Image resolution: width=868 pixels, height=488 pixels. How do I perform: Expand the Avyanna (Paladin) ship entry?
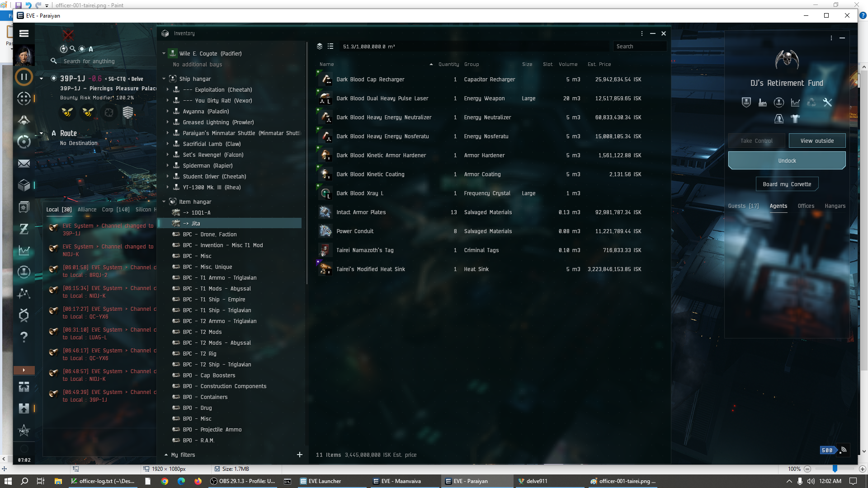coord(168,111)
